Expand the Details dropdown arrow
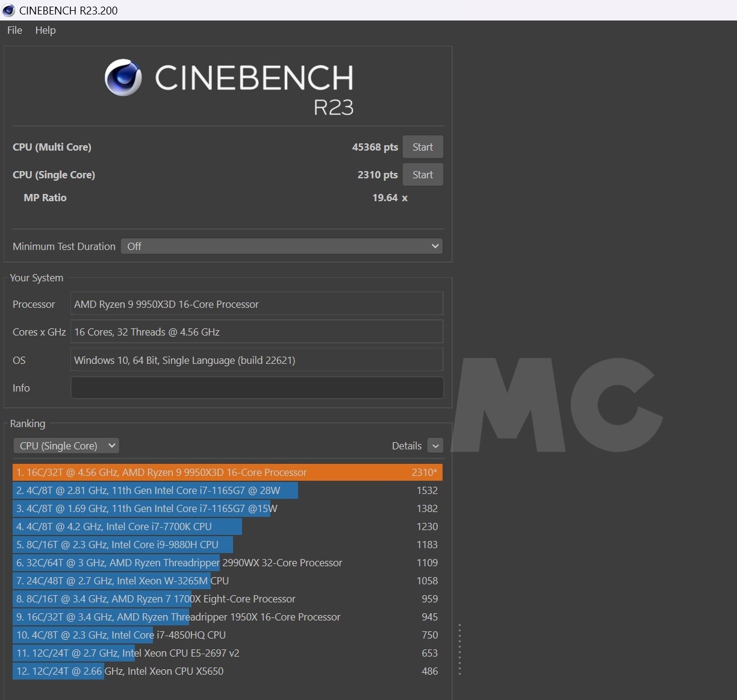737x700 pixels. pyautogui.click(x=435, y=446)
